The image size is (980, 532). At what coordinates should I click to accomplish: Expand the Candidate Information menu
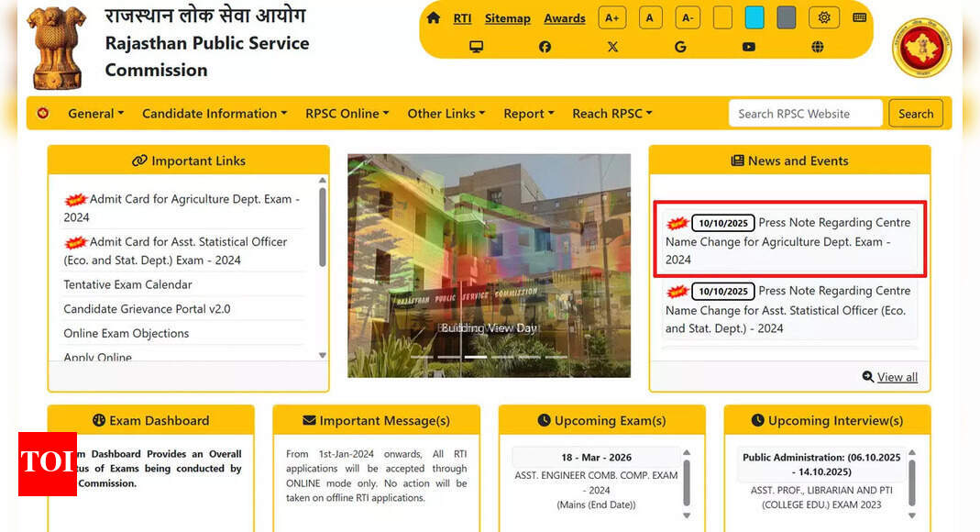tap(214, 113)
